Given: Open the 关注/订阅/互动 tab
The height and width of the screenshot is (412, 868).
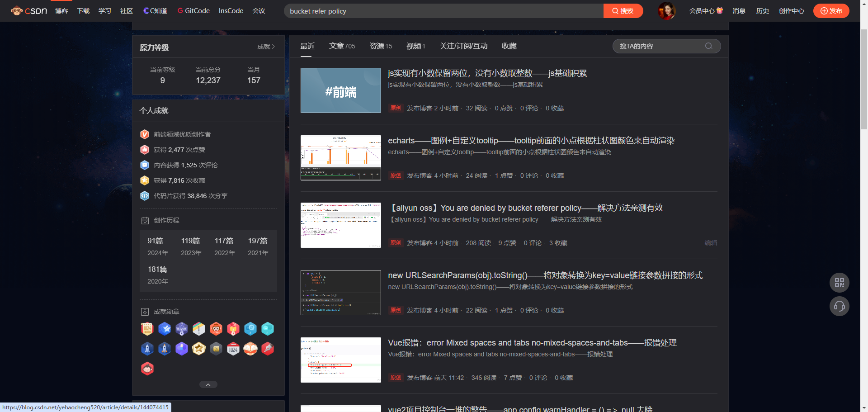Looking at the screenshot, I should (464, 46).
